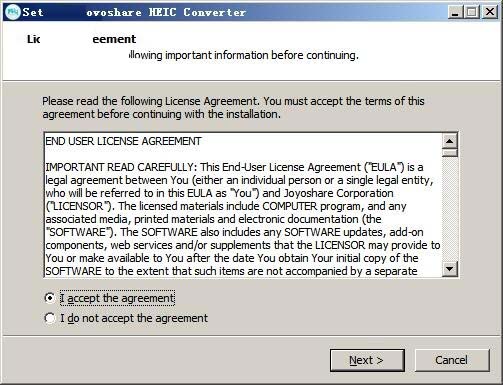This screenshot has height=385, width=503.
Task: Click the line starting 'components, web services'
Action: click(243, 245)
